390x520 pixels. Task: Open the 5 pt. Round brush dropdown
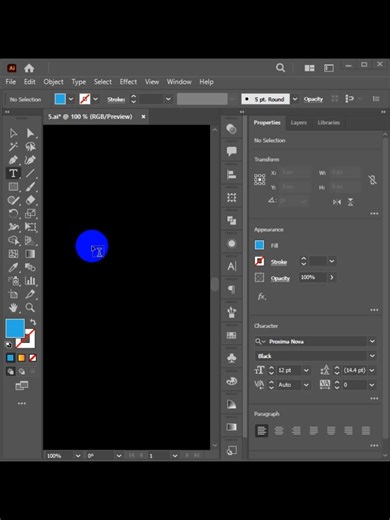pyautogui.click(x=295, y=99)
